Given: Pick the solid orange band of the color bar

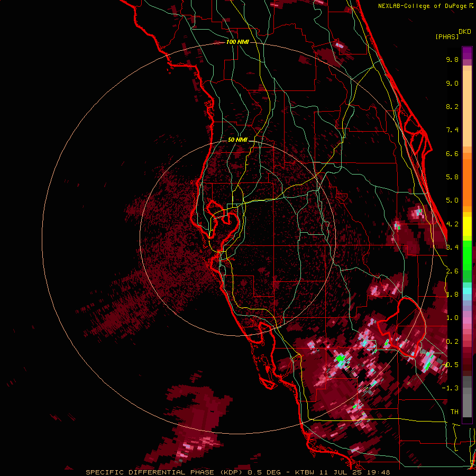Looking at the screenshot, I should pyautogui.click(x=467, y=183).
